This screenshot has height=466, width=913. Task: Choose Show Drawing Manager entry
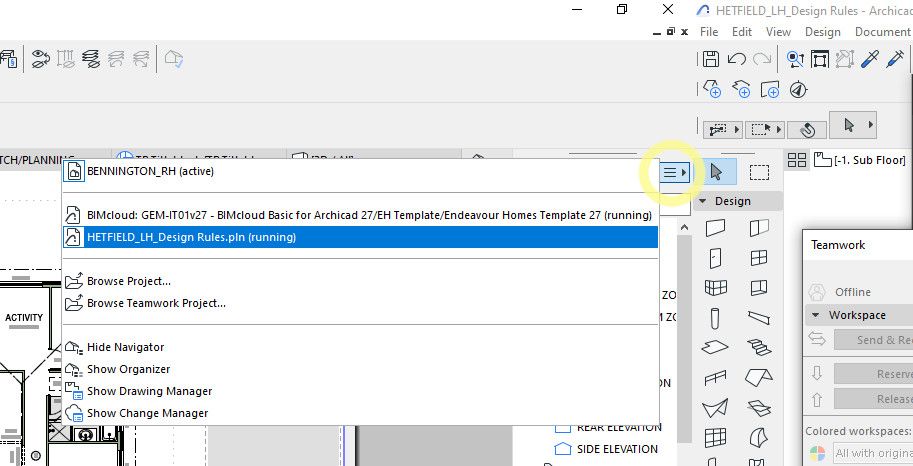[360, 391]
